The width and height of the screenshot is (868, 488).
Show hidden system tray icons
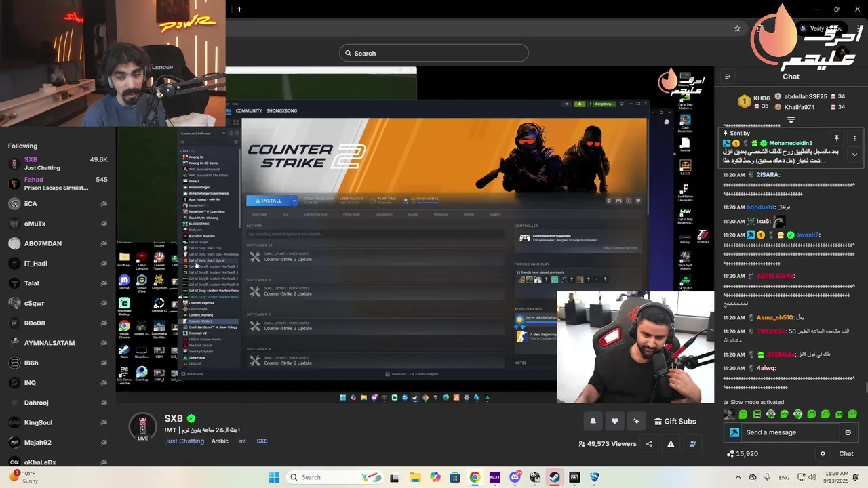point(738,477)
